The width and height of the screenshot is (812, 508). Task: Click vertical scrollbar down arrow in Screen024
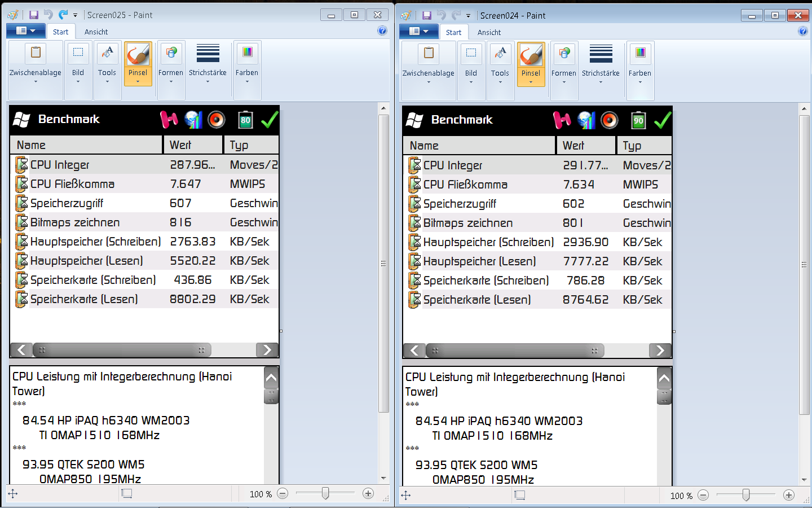804,480
